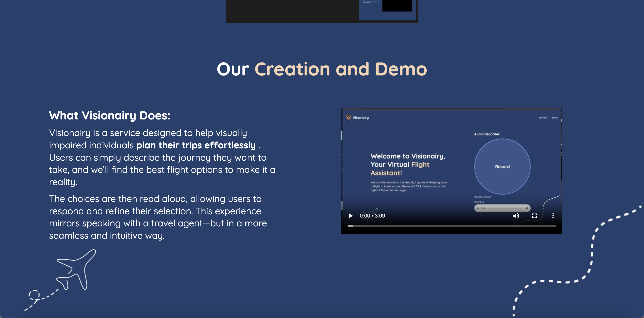Click the 'about' nav link in video
This screenshot has width=644, height=318.
554,118
